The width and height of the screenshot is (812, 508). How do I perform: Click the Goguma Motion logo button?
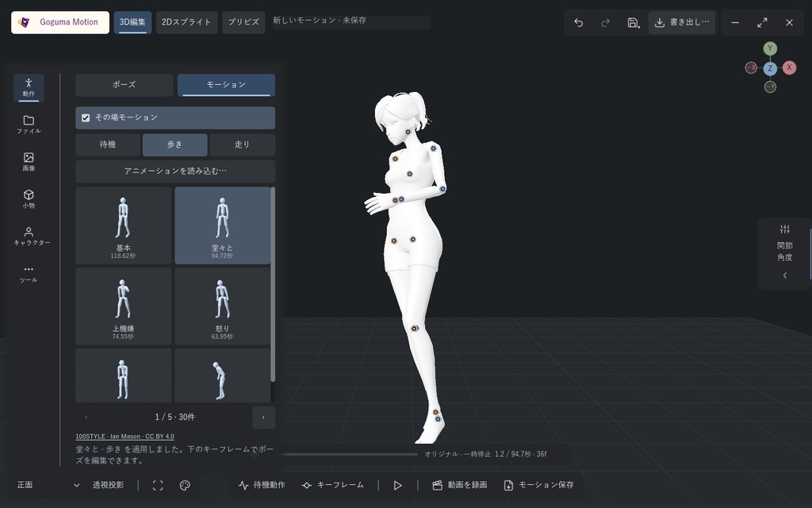coord(60,22)
